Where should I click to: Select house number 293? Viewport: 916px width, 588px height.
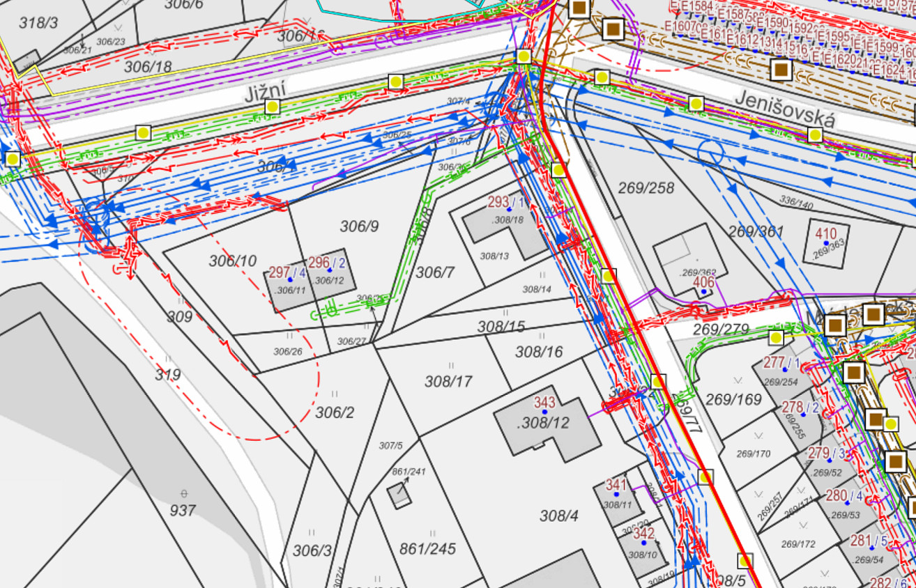click(498, 203)
